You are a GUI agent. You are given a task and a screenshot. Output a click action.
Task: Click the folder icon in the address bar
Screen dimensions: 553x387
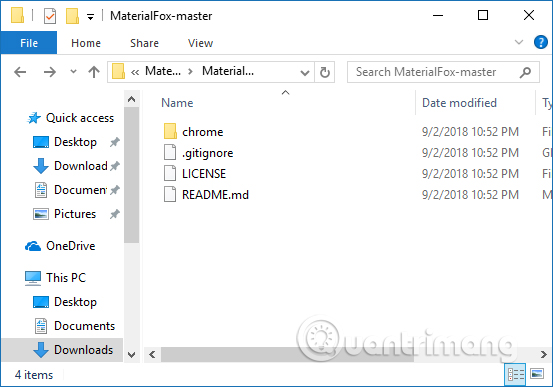point(118,71)
